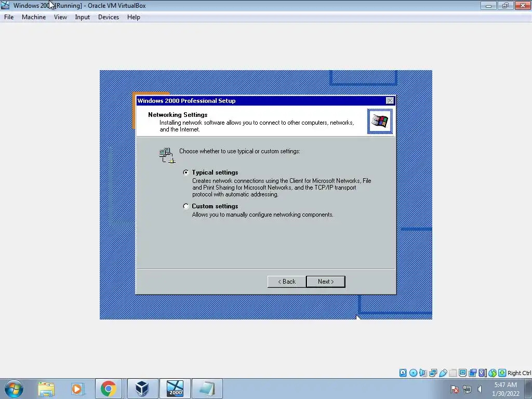532x399 pixels.
Task: Click the Back button in Setup
Action: [x=287, y=282]
